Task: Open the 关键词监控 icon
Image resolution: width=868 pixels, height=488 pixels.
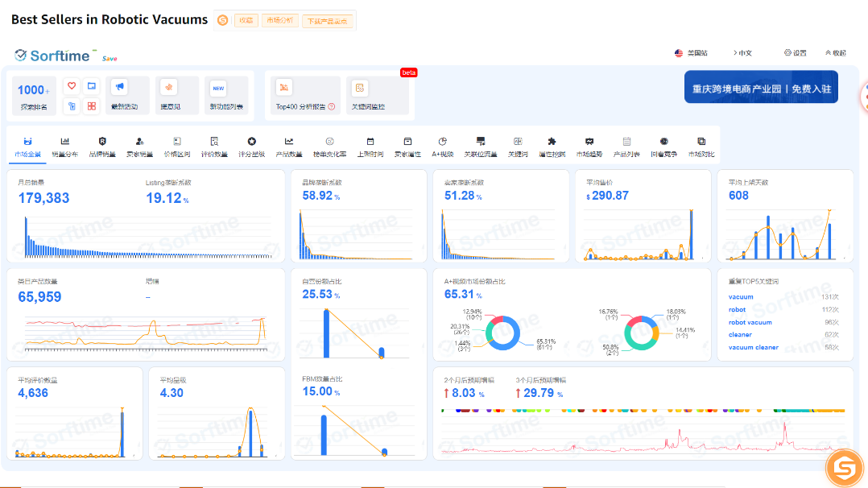Action: (x=360, y=88)
